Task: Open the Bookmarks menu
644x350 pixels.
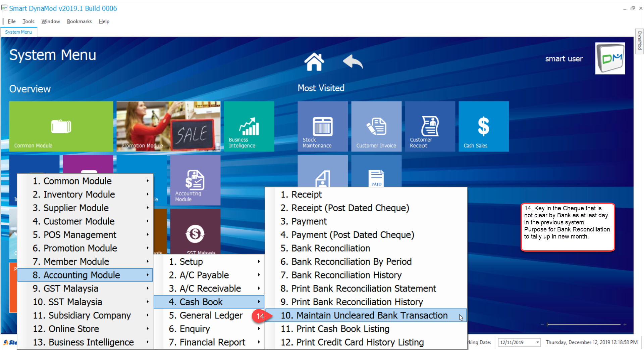Action: pos(79,21)
